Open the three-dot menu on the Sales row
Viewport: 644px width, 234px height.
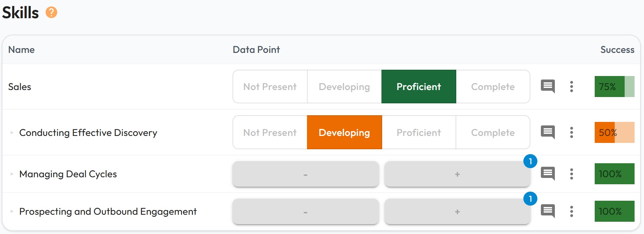click(572, 87)
